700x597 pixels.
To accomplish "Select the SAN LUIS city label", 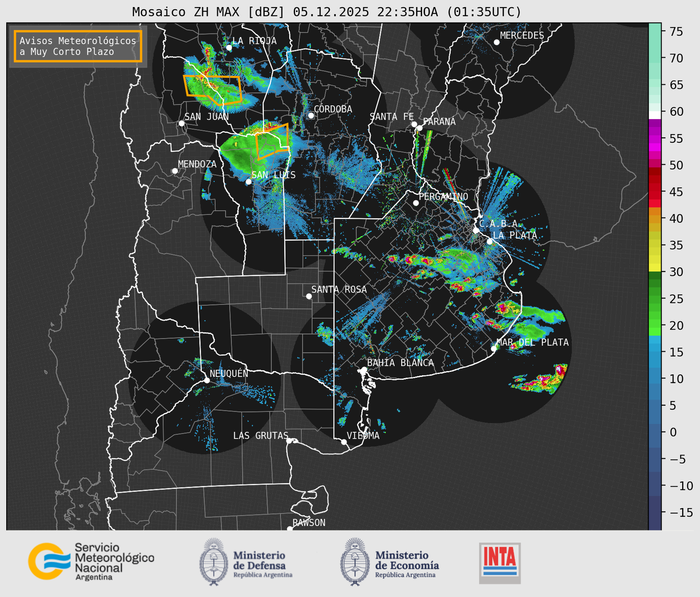I will tap(273, 175).
